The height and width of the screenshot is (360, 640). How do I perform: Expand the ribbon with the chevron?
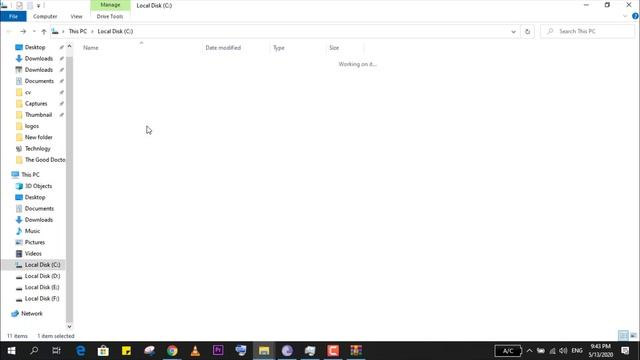[625, 16]
